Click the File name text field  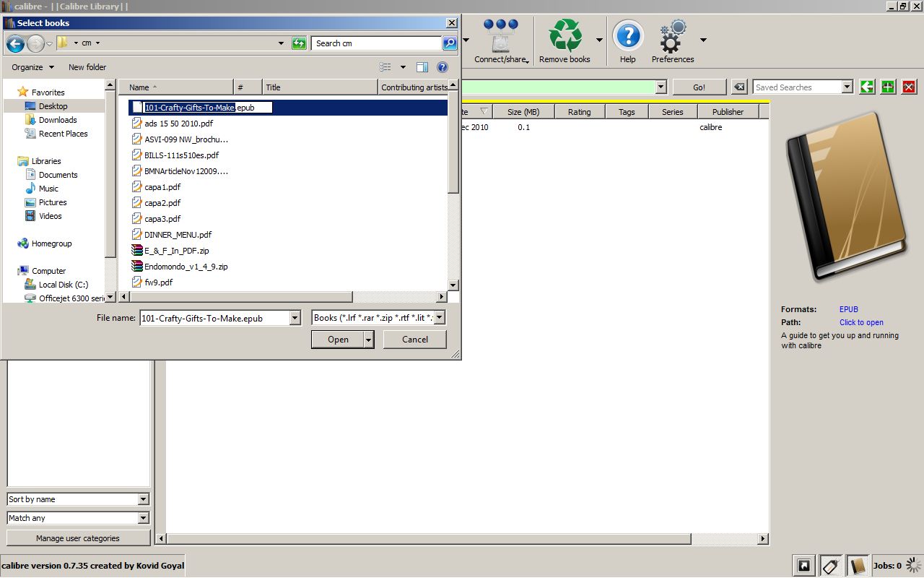click(x=214, y=318)
